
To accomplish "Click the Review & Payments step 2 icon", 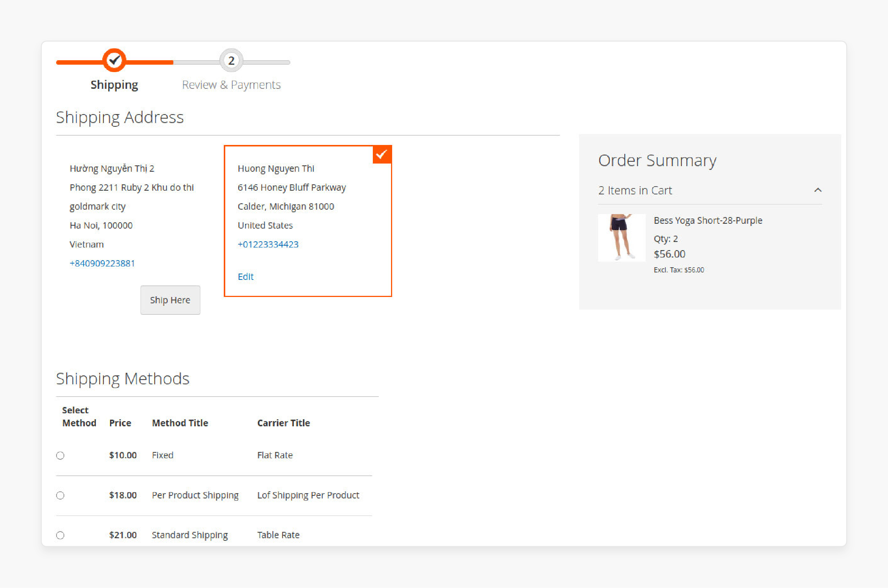I will [x=231, y=60].
